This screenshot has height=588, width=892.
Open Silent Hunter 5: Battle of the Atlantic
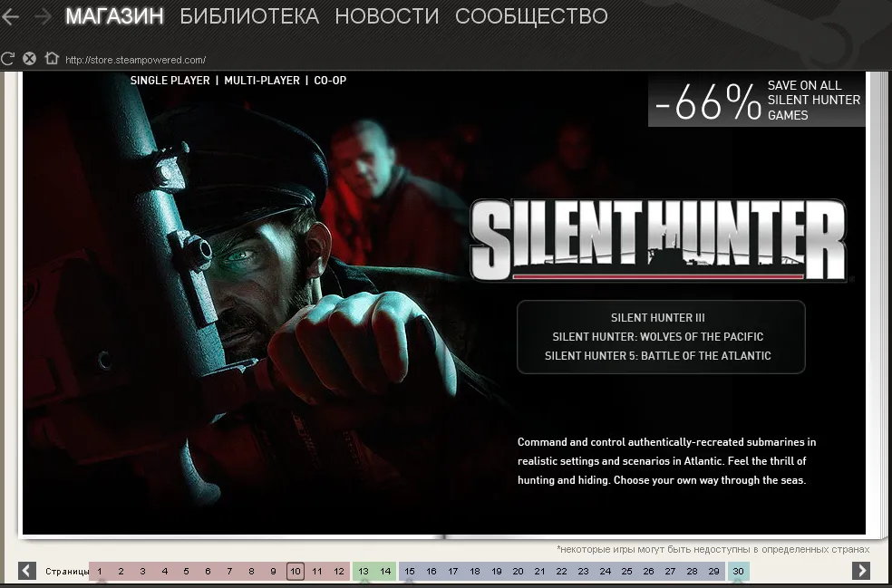(657, 355)
